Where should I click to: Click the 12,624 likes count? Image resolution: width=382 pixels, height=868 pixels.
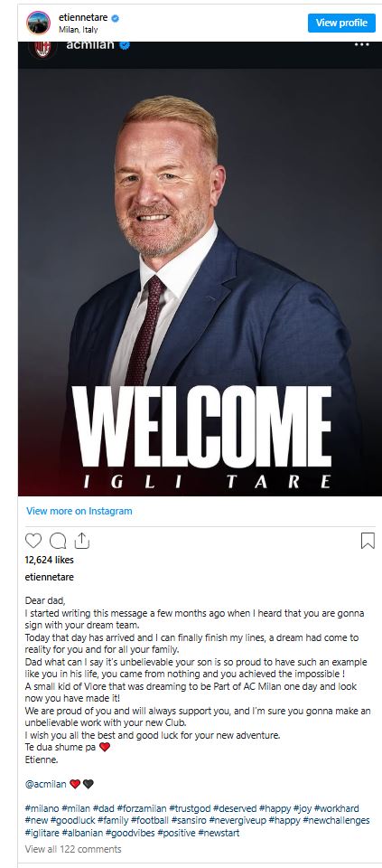pos(49,560)
